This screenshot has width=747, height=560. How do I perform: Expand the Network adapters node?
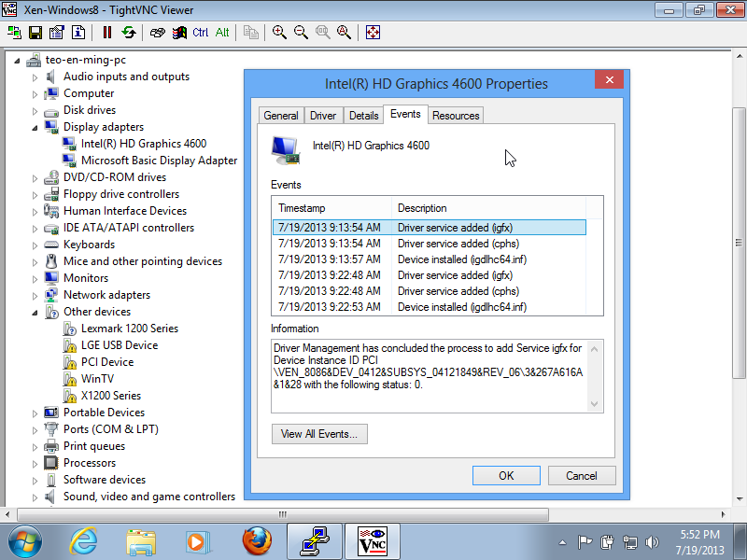pos(35,295)
